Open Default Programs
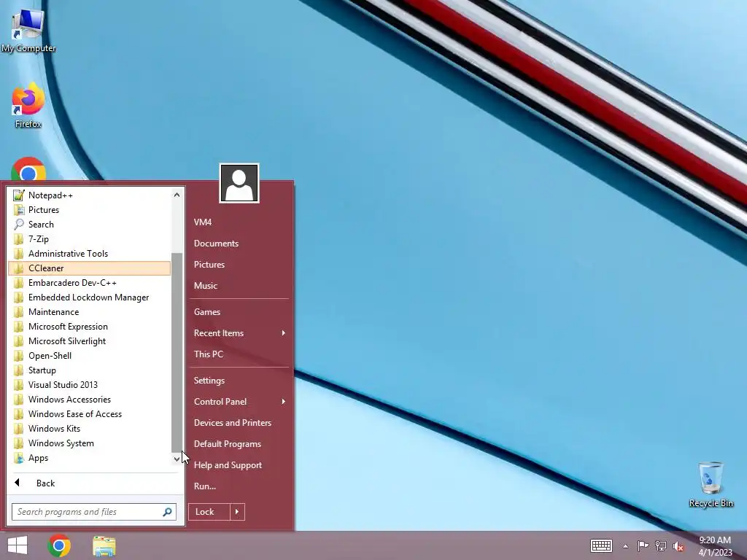Image resolution: width=747 pixels, height=560 pixels. click(239, 444)
